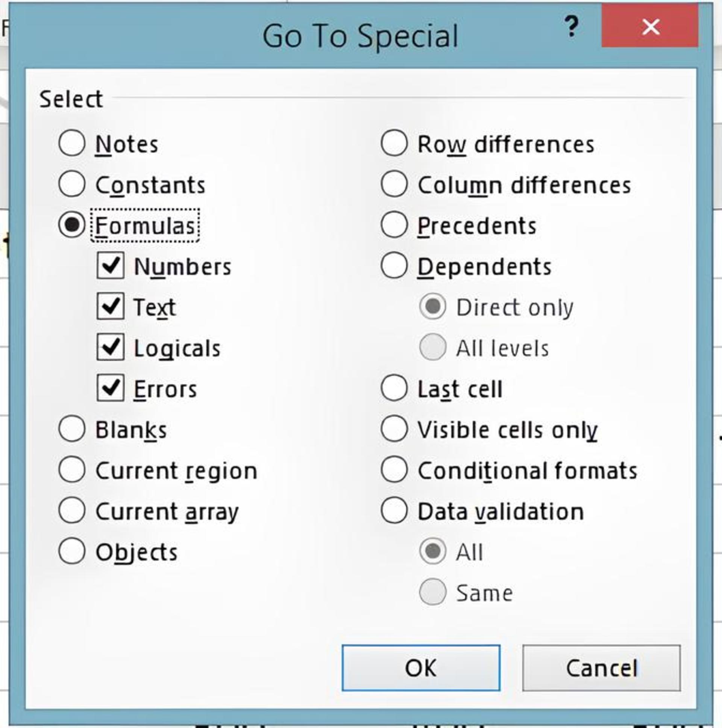
Task: Toggle the Logicals checkbox
Action: point(111,347)
